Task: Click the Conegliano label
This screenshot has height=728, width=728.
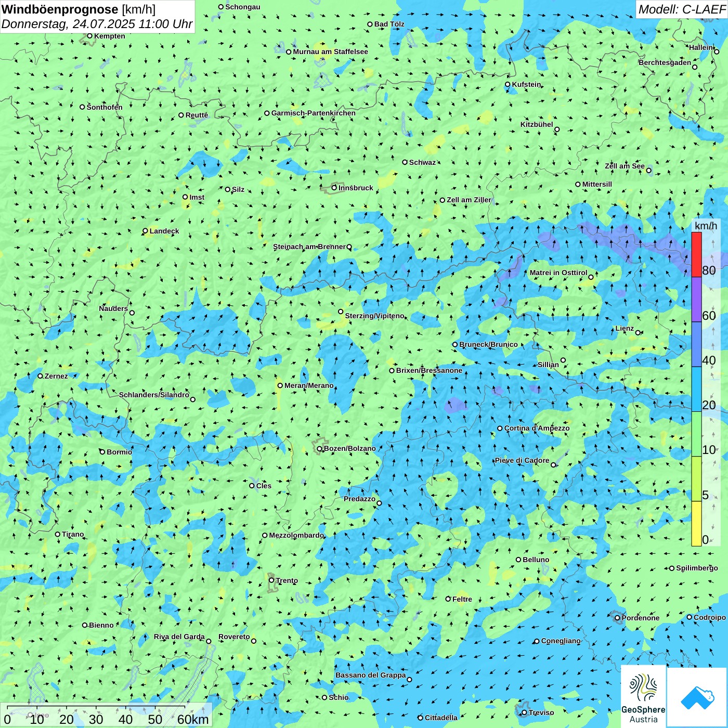Action: [x=561, y=641]
